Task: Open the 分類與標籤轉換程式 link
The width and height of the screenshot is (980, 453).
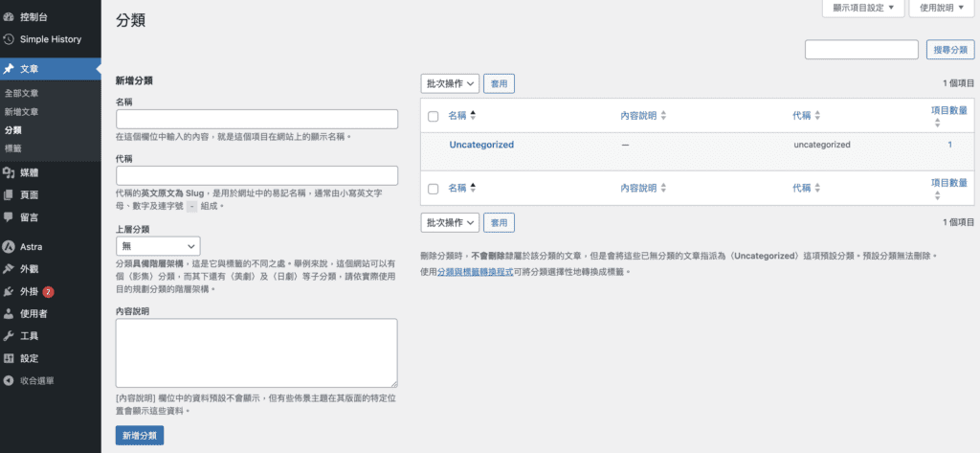Action: tap(475, 272)
